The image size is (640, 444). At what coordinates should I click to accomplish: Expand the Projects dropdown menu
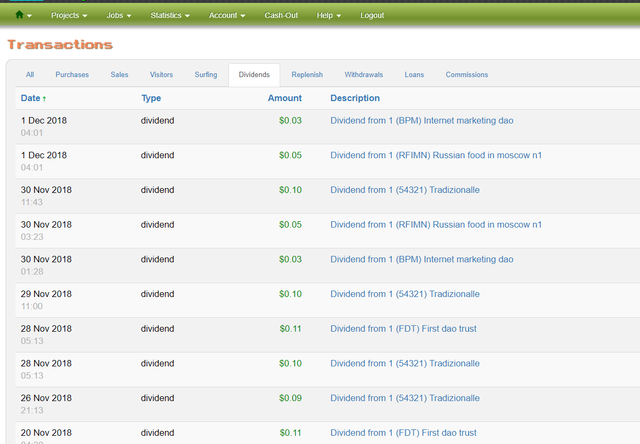(x=69, y=16)
